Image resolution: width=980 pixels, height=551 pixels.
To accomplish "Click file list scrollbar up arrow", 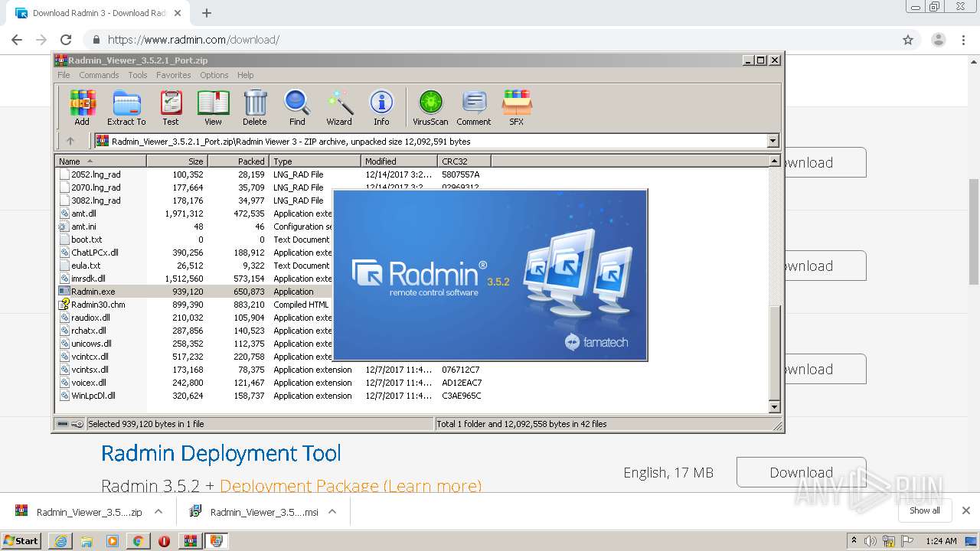I will (x=774, y=161).
